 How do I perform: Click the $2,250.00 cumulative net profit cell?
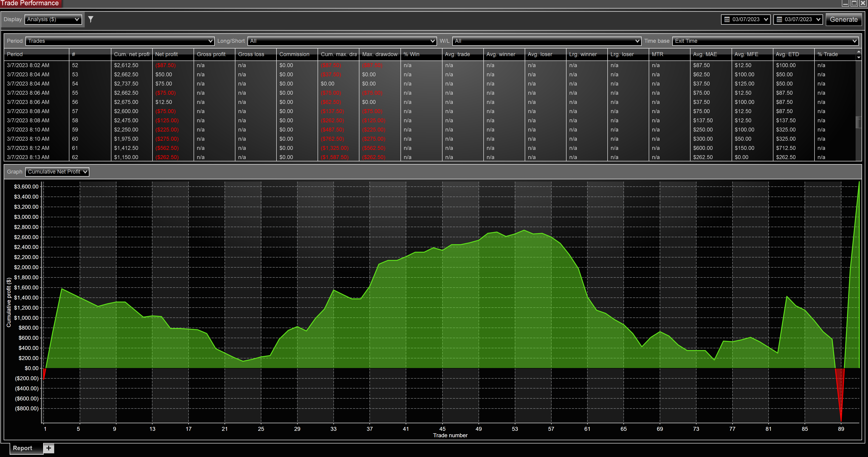pyautogui.click(x=131, y=129)
